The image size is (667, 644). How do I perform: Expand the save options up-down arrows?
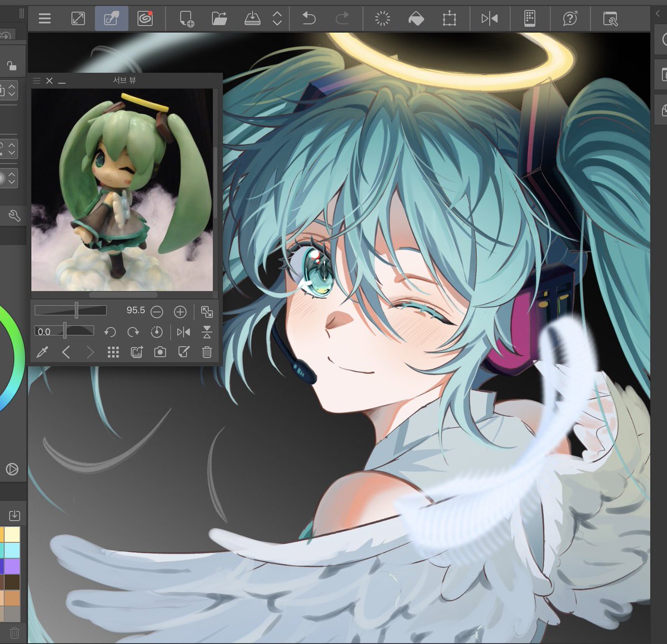pyautogui.click(x=277, y=19)
